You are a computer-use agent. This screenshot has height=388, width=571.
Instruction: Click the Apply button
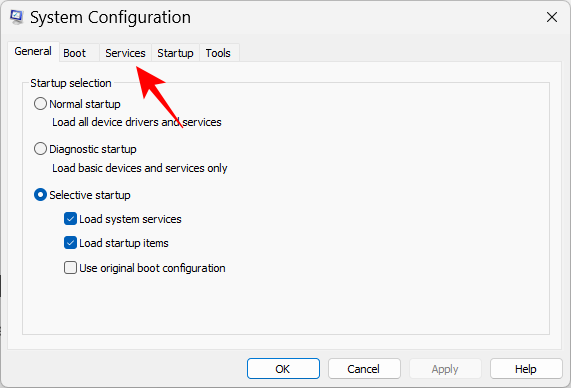click(x=445, y=369)
